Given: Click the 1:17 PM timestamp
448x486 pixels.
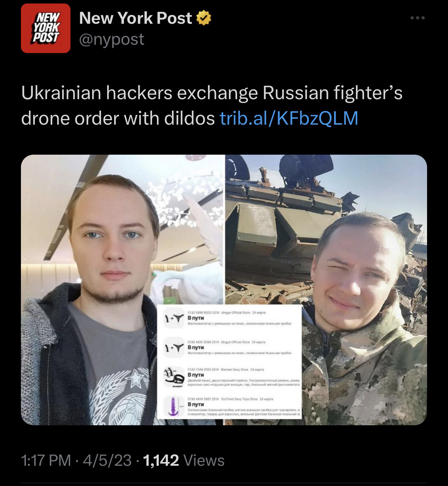Looking at the screenshot, I should coord(46,461).
